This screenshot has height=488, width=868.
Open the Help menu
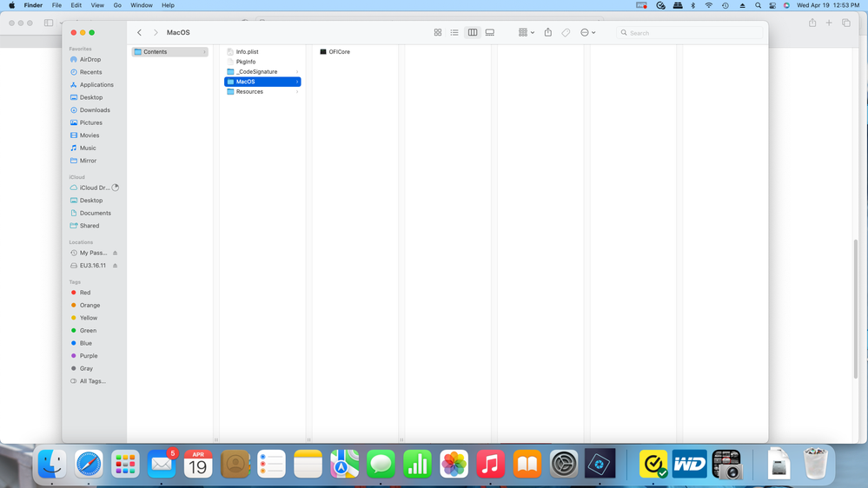pos(168,5)
